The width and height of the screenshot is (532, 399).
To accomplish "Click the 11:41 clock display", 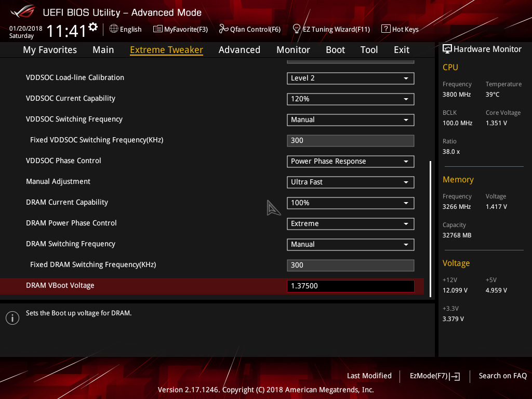I will point(66,31).
